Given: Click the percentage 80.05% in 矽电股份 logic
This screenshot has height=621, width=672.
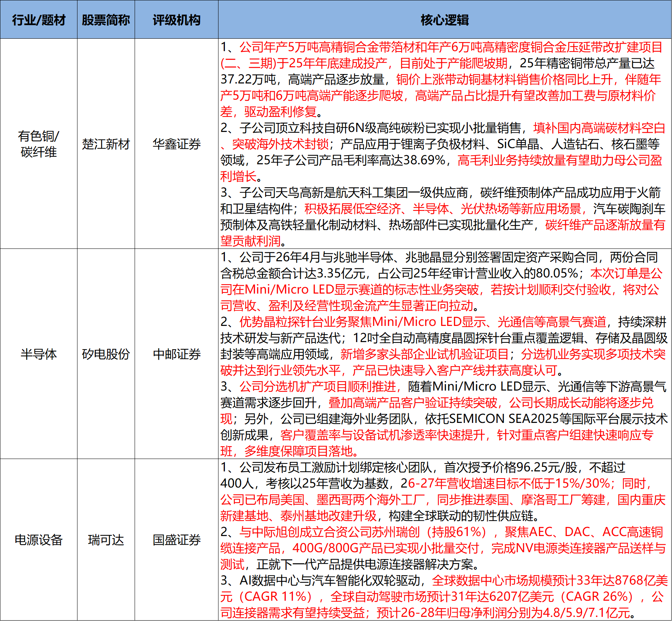Looking at the screenshot, I should coord(557,273).
